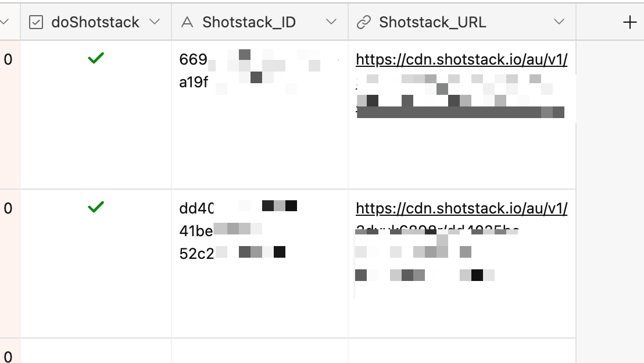Click the text field icon beside Shotstack_ID

[187, 22]
